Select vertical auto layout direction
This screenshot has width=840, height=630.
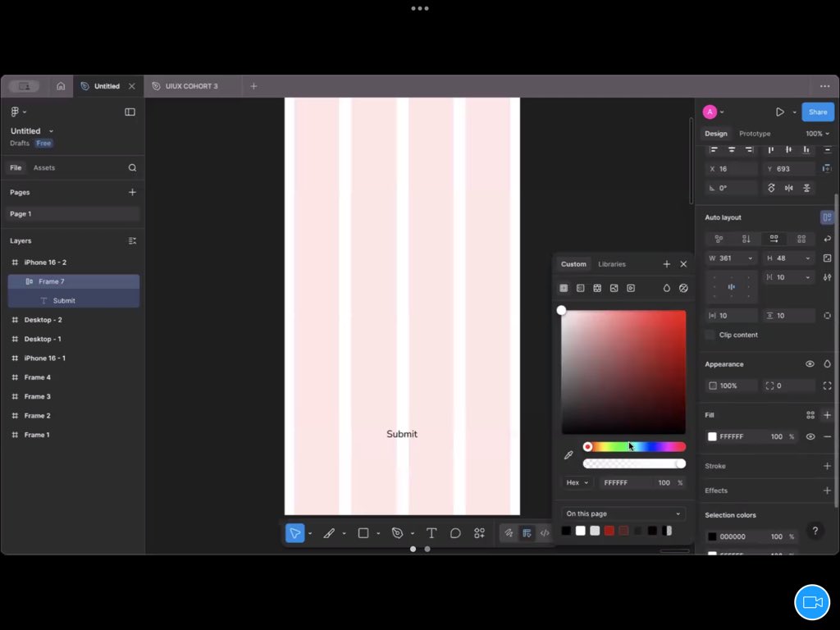click(746, 239)
